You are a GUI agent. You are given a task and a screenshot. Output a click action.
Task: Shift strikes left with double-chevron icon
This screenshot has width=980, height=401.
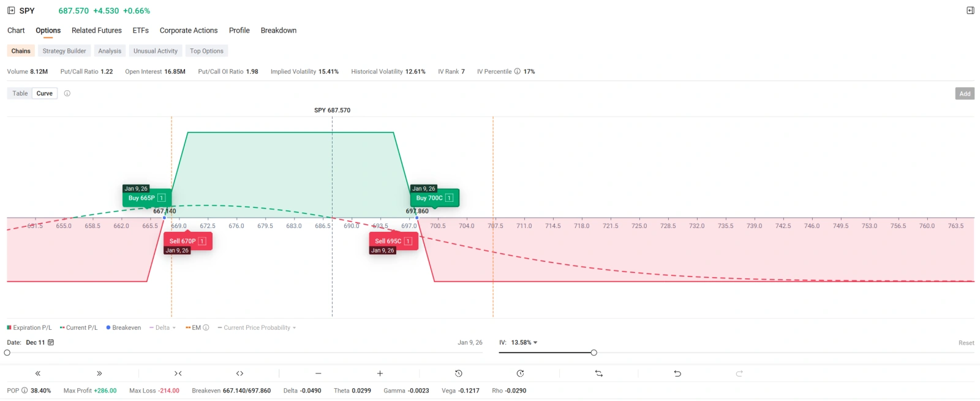click(x=38, y=373)
